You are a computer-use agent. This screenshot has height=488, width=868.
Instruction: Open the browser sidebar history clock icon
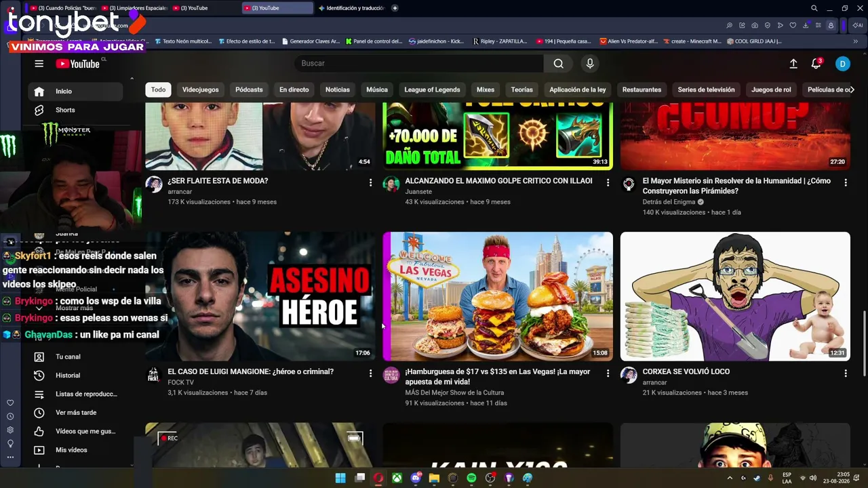pyautogui.click(x=10, y=417)
